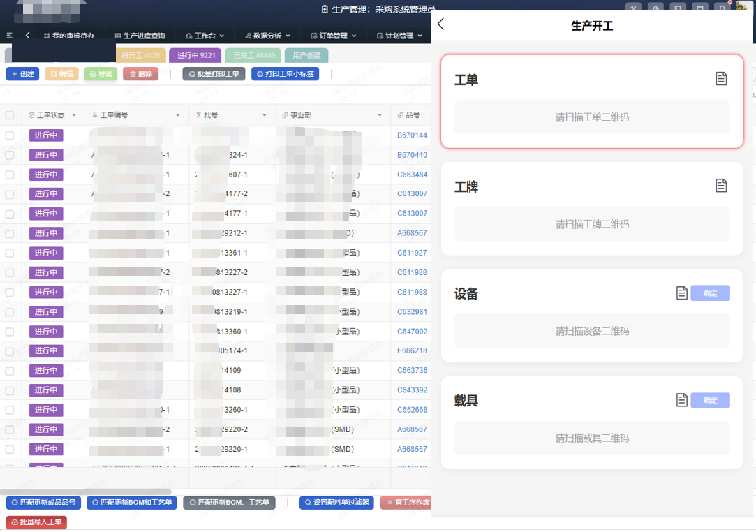Image resolution: width=756 pixels, height=532 pixels.
Task: Click the document icon beside 设备
Action: 682,293
